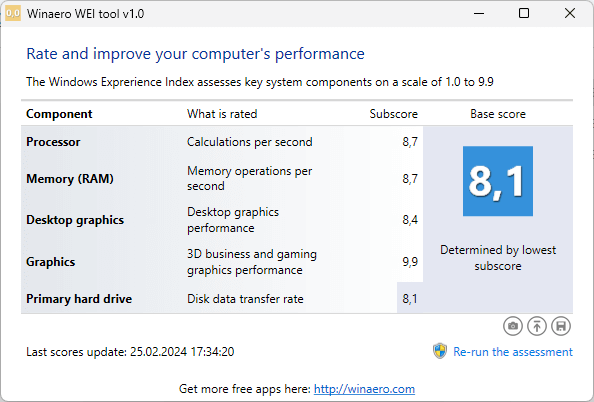Click Disk data transfer rate text
Screen dimensions: 594x402
[245, 299]
